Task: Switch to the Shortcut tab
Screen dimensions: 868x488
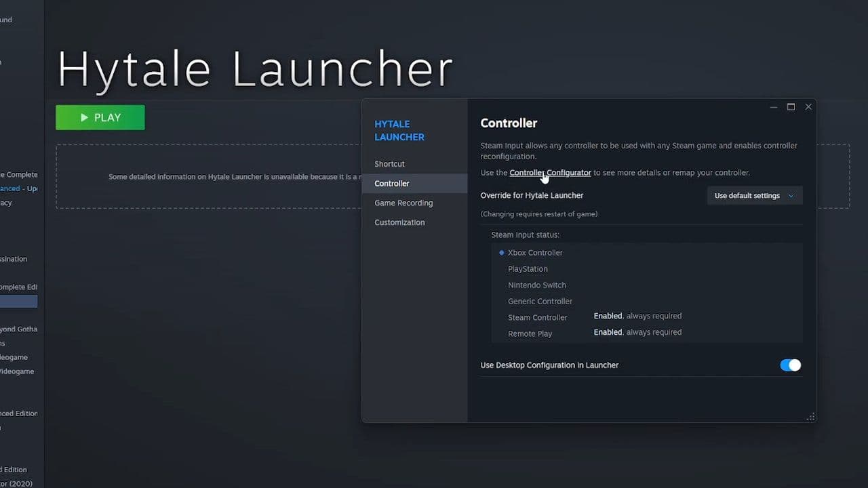Action: point(389,164)
